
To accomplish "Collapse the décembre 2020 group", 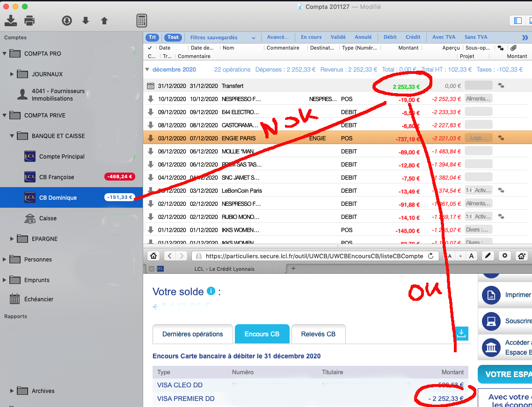I will [147, 70].
